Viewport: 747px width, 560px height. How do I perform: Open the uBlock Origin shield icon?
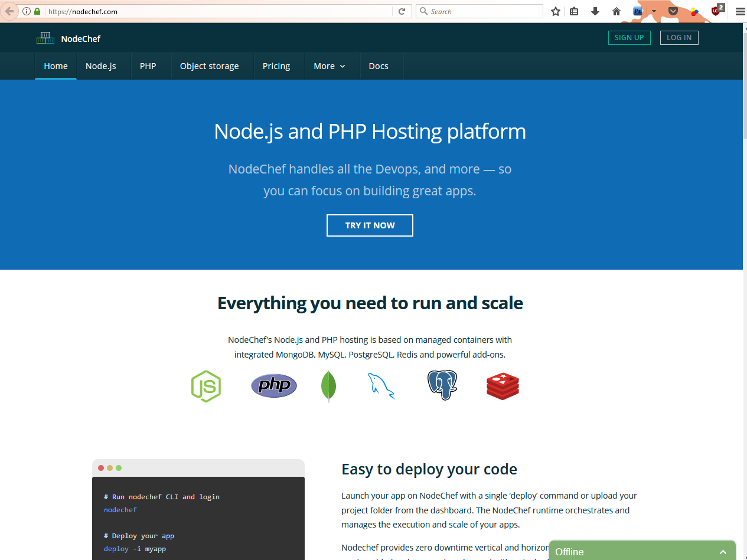tap(717, 10)
